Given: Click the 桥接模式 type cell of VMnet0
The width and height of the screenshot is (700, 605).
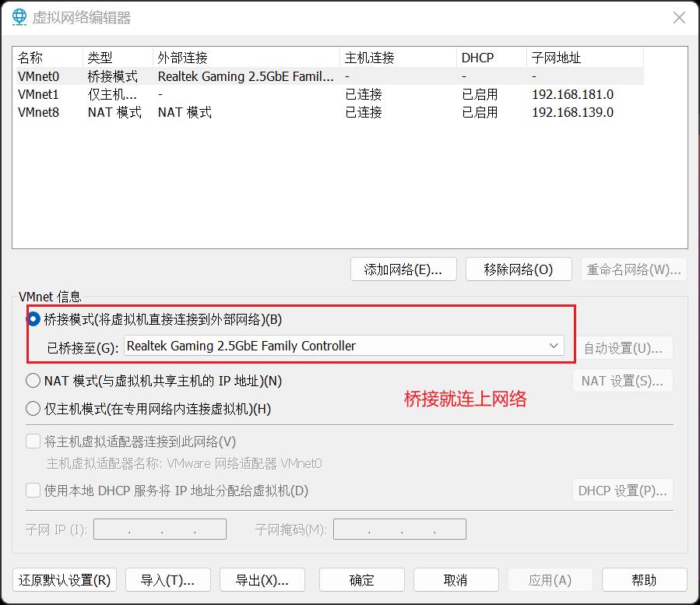Looking at the screenshot, I should [x=113, y=76].
